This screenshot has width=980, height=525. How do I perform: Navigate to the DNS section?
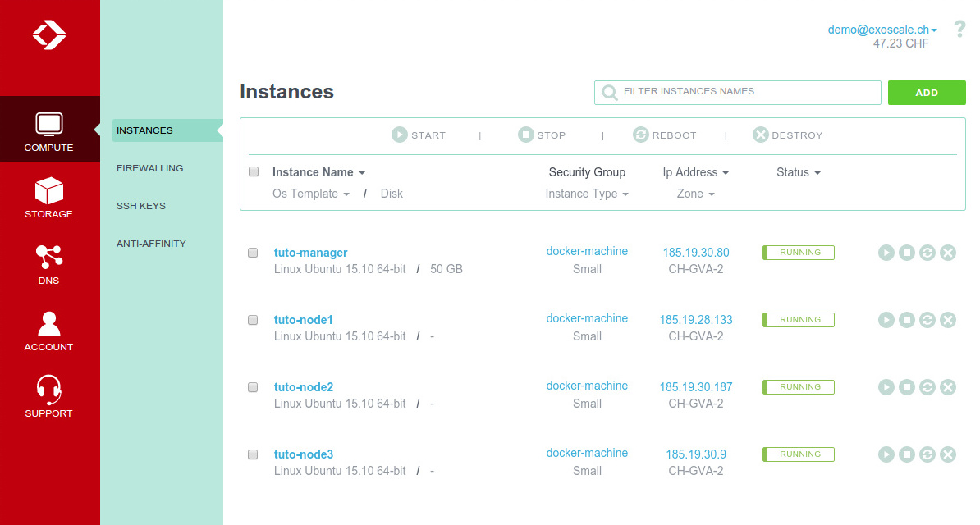pos(49,264)
